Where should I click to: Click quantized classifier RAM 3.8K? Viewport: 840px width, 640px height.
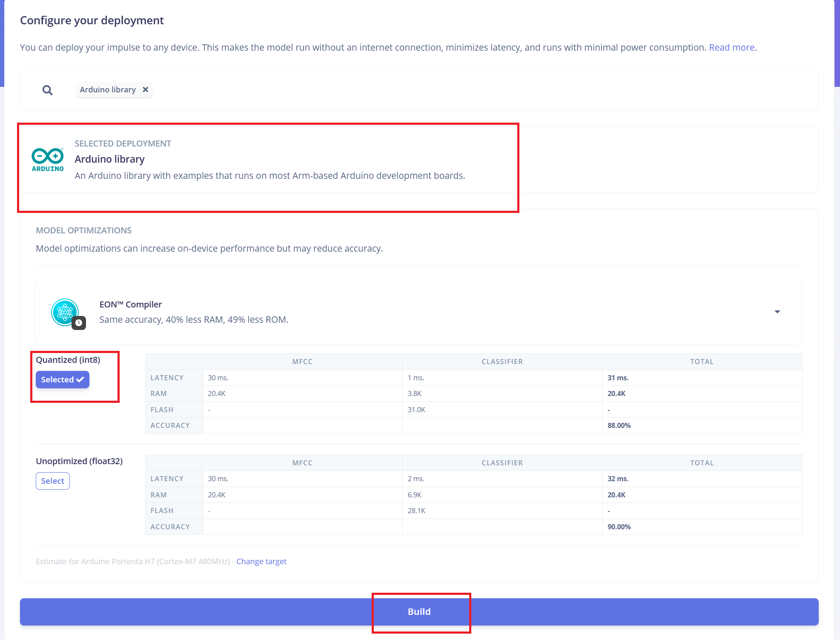click(414, 393)
